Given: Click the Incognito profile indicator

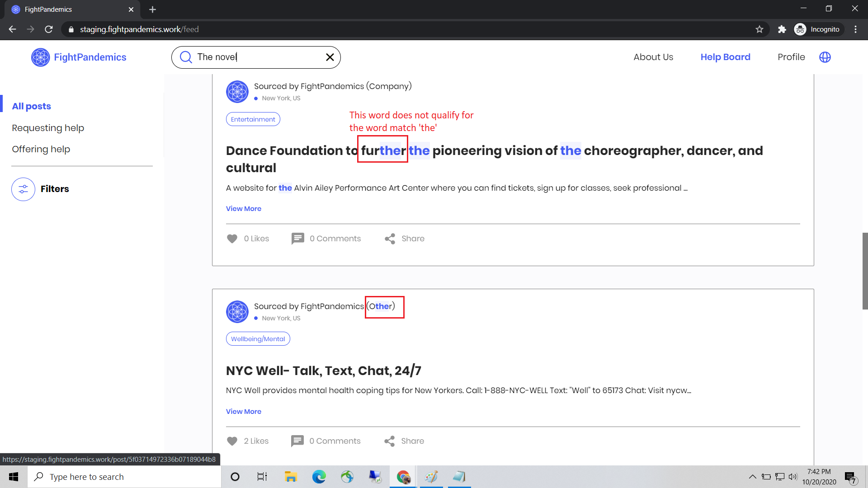Looking at the screenshot, I should click(x=818, y=29).
